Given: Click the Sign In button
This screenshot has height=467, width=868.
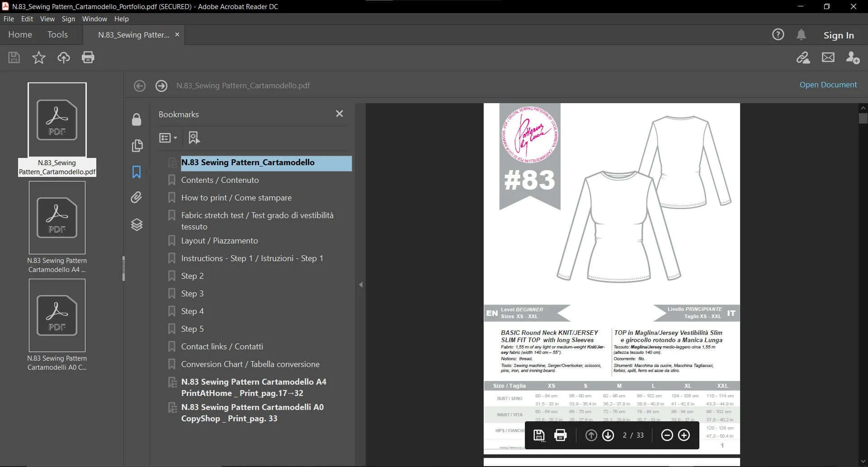Looking at the screenshot, I should (839, 35).
